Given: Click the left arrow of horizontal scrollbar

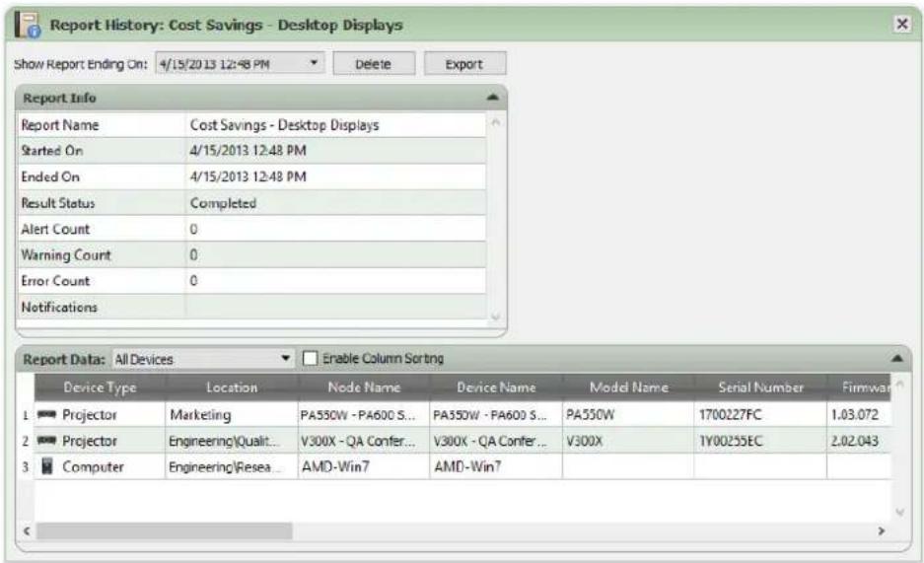Looking at the screenshot, I should point(27,530).
